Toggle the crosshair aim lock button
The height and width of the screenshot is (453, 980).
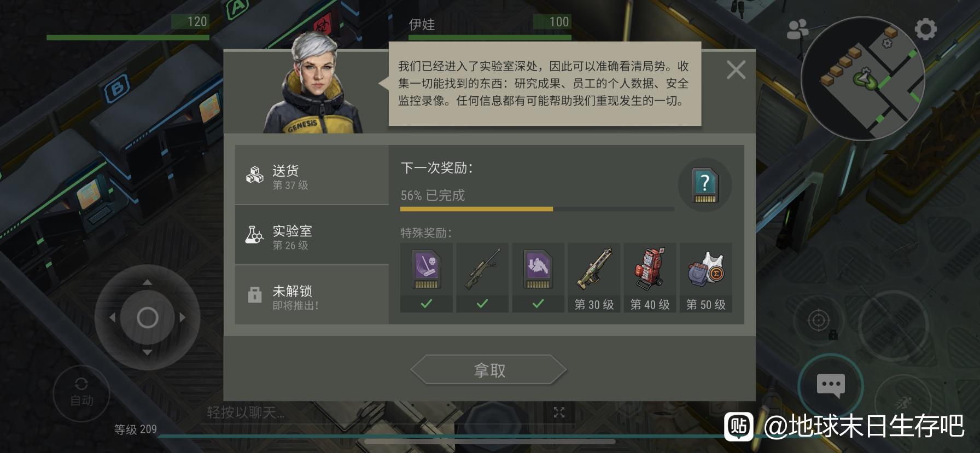click(x=819, y=321)
